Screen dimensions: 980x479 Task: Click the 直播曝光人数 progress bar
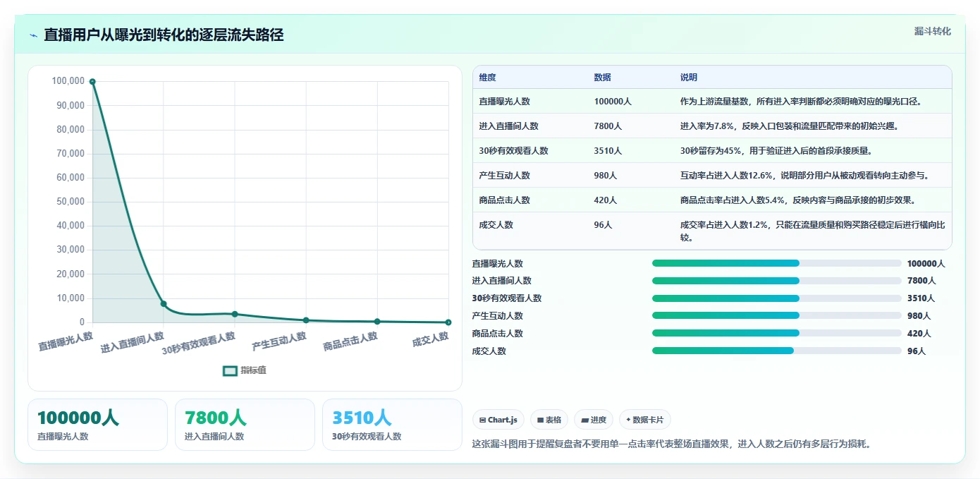coord(777,263)
